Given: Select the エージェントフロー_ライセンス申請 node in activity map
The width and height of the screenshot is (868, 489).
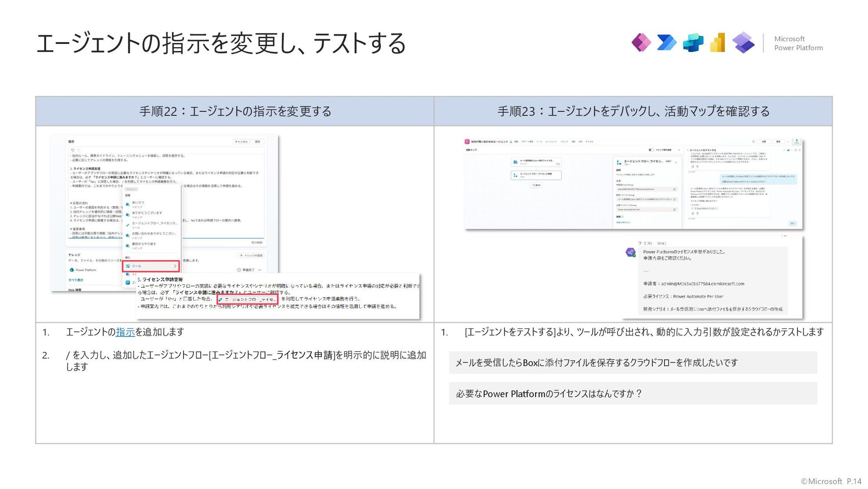Looking at the screenshot, I should pyautogui.click(x=536, y=175).
